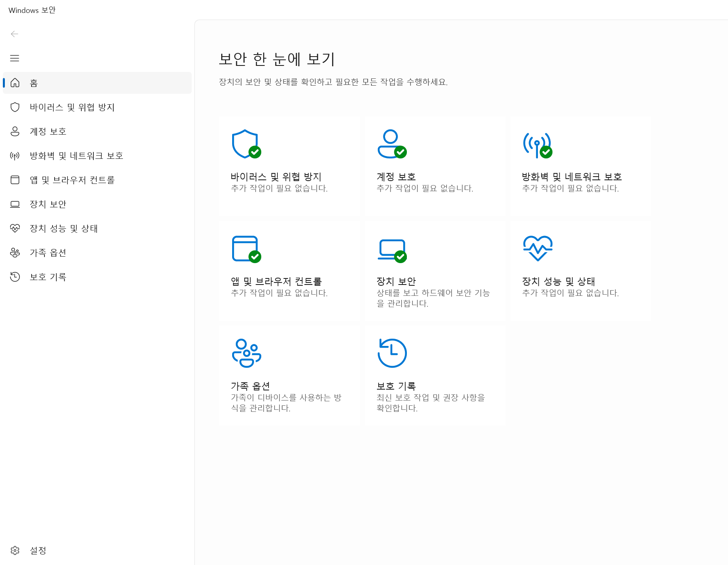
Task: Open the 계정 보호 tile
Action: click(x=434, y=166)
